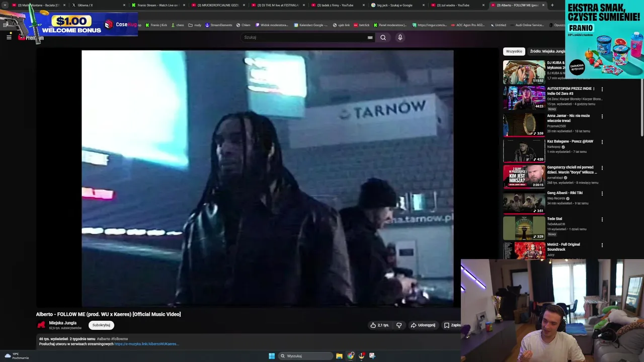Open options menu for Gangsterzy chcieli mi porwać

[602, 168]
